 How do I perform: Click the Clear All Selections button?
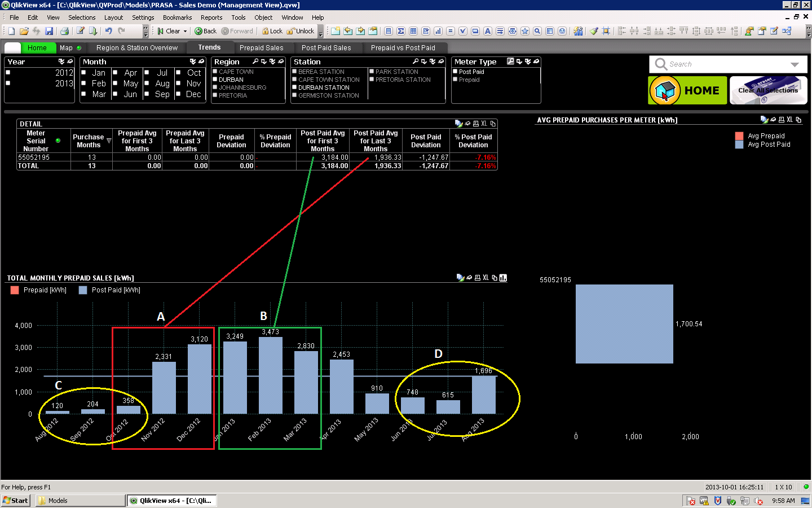tap(768, 90)
